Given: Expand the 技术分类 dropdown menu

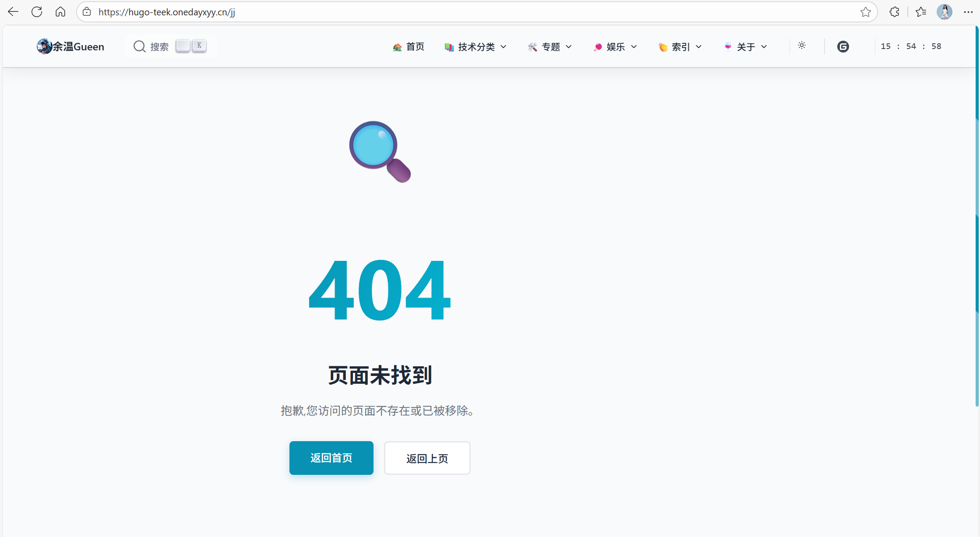Looking at the screenshot, I should click(x=476, y=47).
